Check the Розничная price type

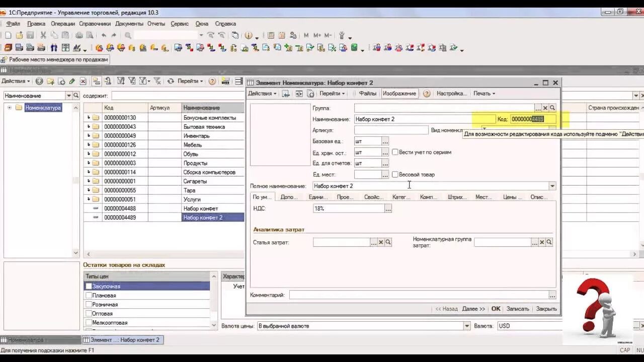89,304
